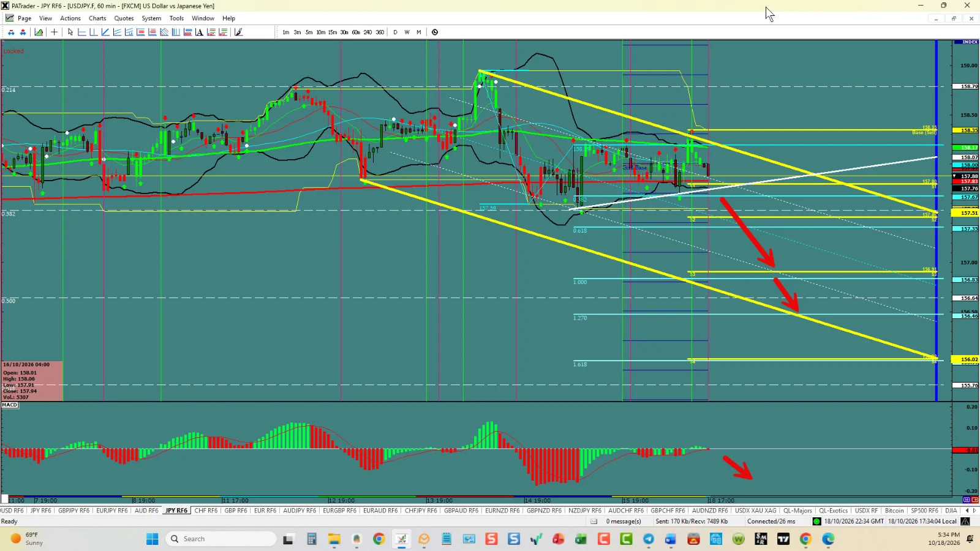Switch chart to weekly W timeframe

(x=407, y=32)
